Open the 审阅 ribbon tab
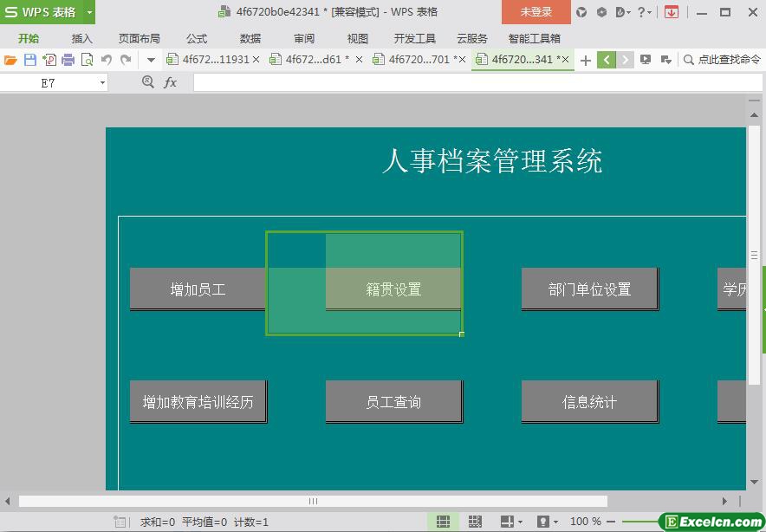The width and height of the screenshot is (766, 532). click(304, 39)
